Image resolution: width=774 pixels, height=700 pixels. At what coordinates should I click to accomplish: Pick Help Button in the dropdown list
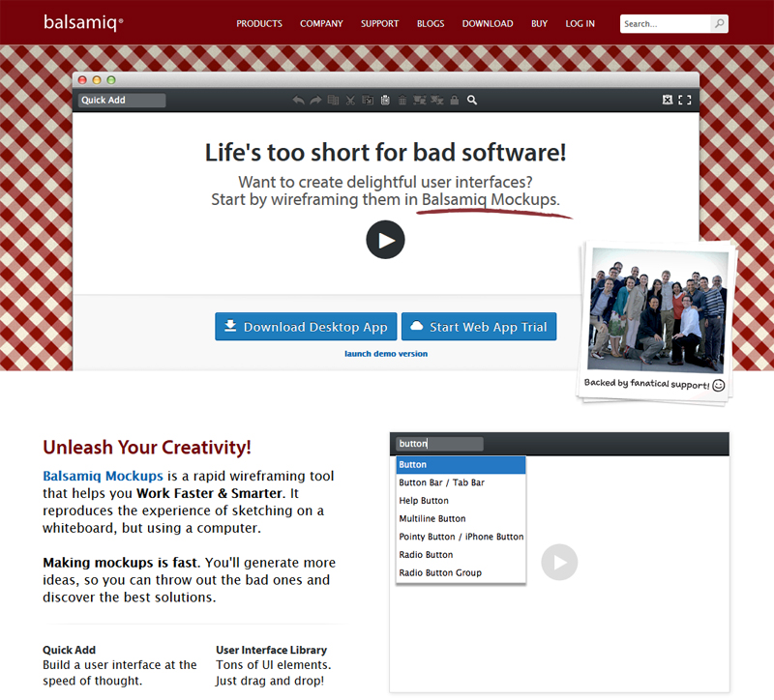click(x=424, y=501)
